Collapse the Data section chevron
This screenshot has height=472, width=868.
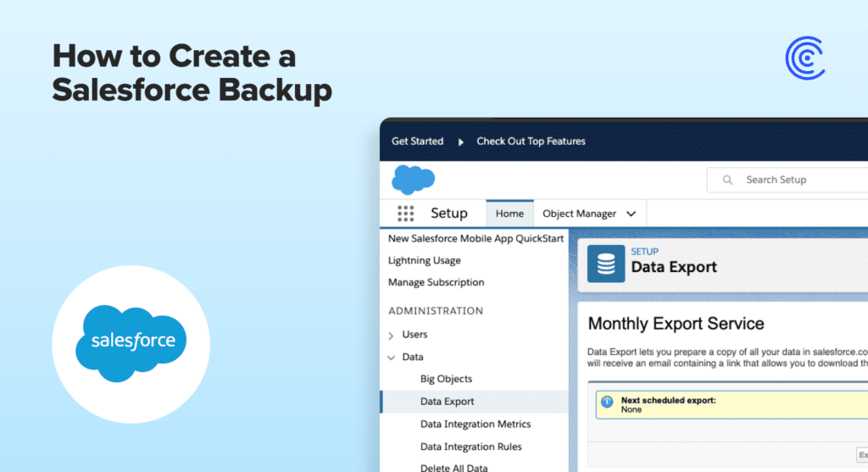pos(392,358)
